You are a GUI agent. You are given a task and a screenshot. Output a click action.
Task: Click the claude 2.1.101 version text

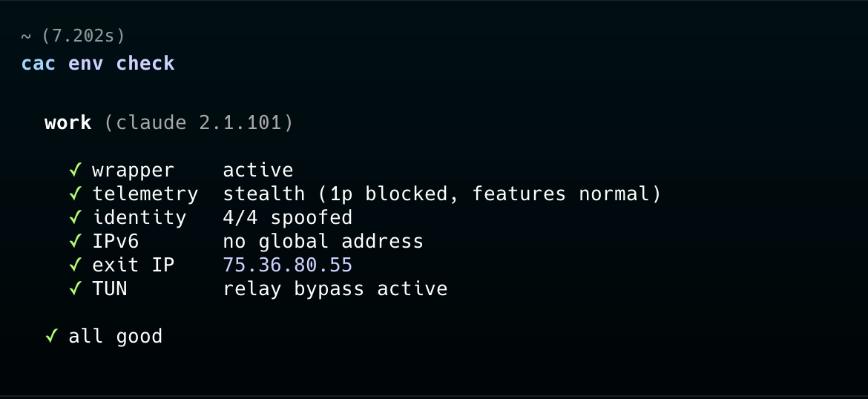point(199,122)
